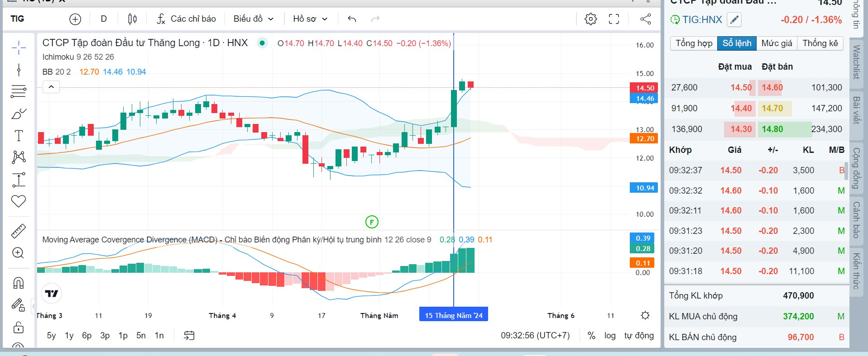The width and height of the screenshot is (868, 356).
Task: Click the 09:32:56 (UTC+7) timezone selector
Action: tap(535, 336)
